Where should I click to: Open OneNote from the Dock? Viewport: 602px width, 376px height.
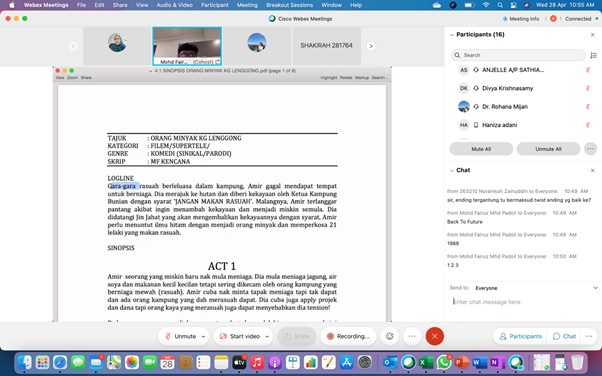[498, 362]
